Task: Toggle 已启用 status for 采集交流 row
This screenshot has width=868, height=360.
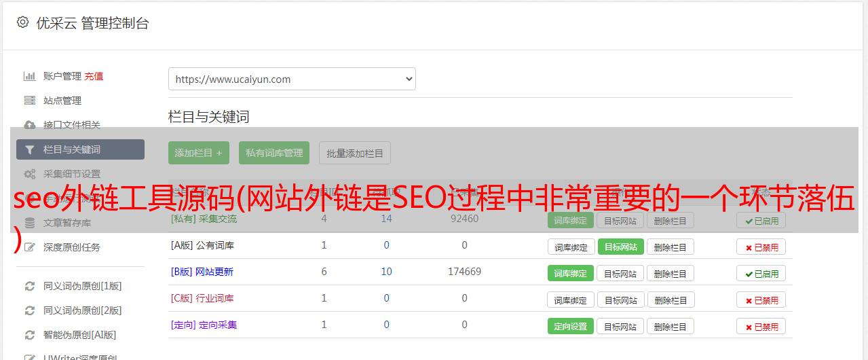Action: [x=761, y=220]
